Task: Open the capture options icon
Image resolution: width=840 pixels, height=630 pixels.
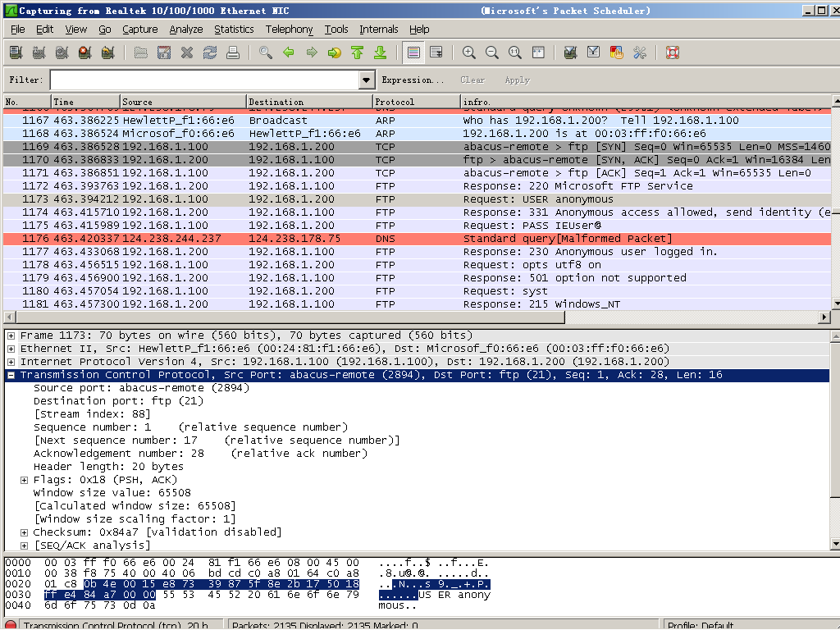Action: click(39, 52)
